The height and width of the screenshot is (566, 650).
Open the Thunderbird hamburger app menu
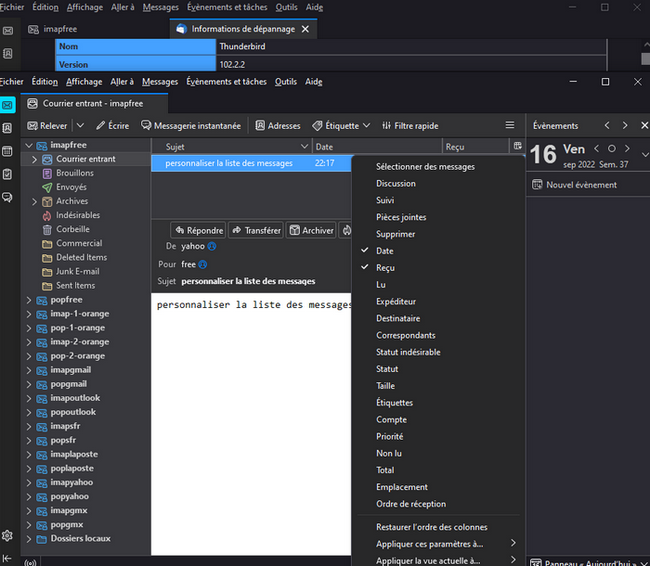coord(510,126)
